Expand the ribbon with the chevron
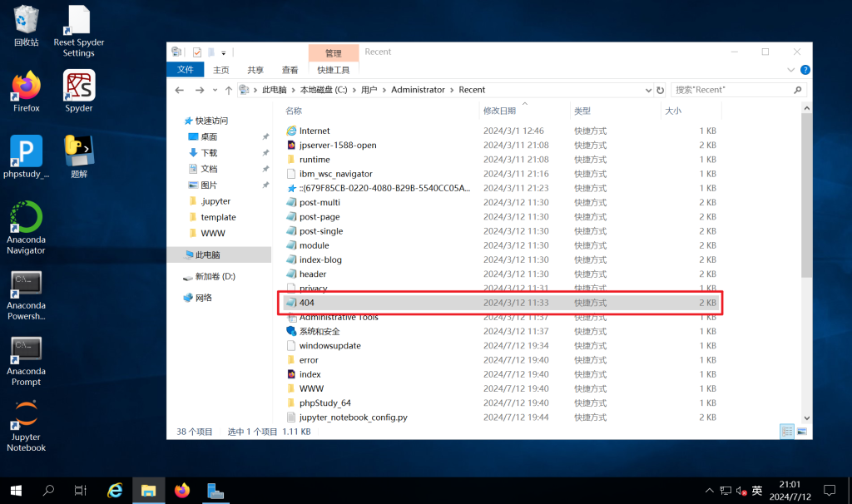 pyautogui.click(x=792, y=71)
